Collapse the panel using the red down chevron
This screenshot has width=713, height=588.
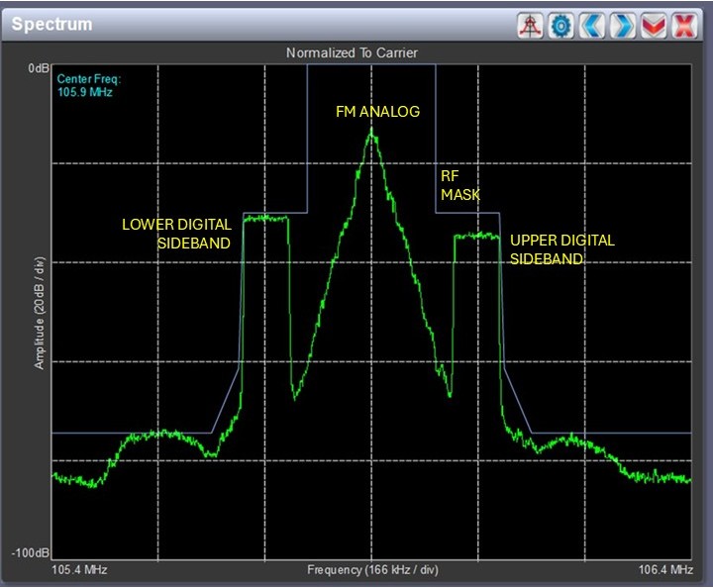(x=654, y=25)
